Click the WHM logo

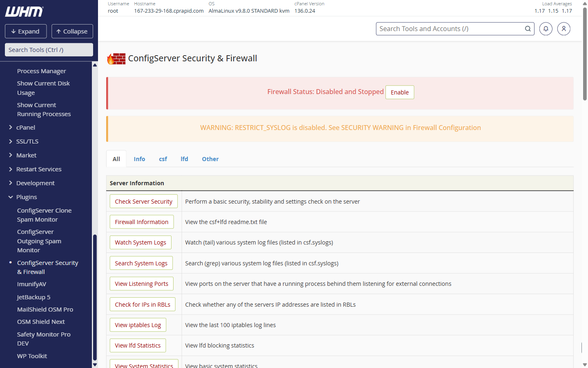click(24, 12)
